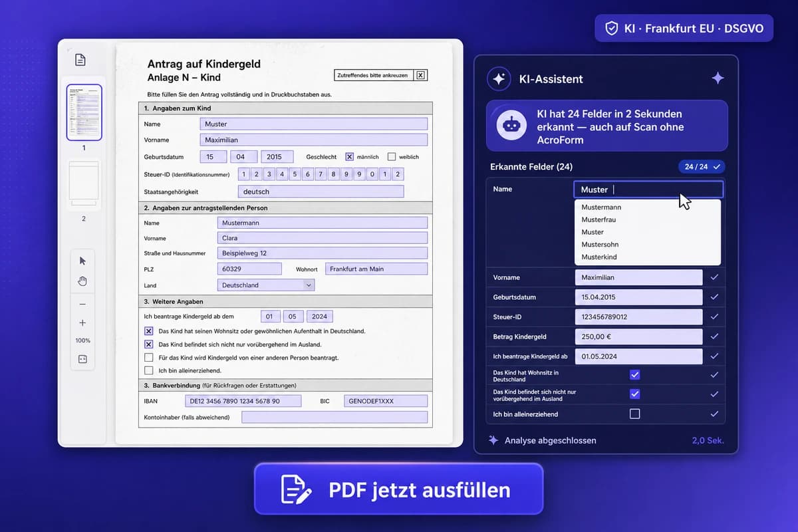This screenshot has height=532, width=798.
Task: Select the pointer cursor tool
Action: [x=82, y=261]
